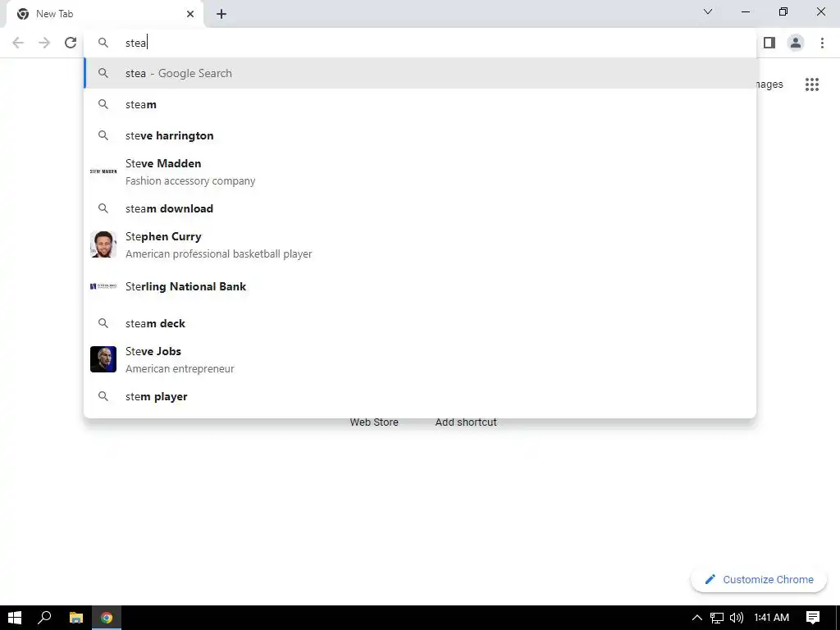This screenshot has height=630, width=840.
Task: Open the notification center icon
Action: (x=813, y=618)
